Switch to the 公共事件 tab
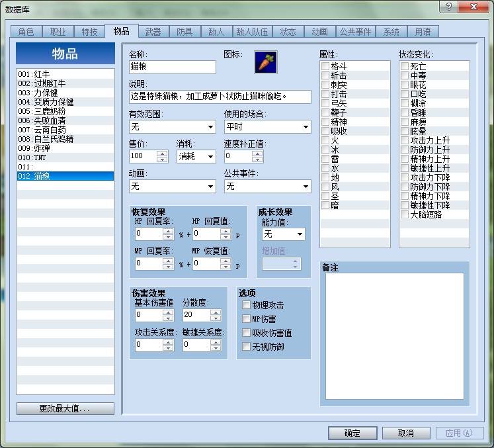 pyautogui.click(x=355, y=32)
